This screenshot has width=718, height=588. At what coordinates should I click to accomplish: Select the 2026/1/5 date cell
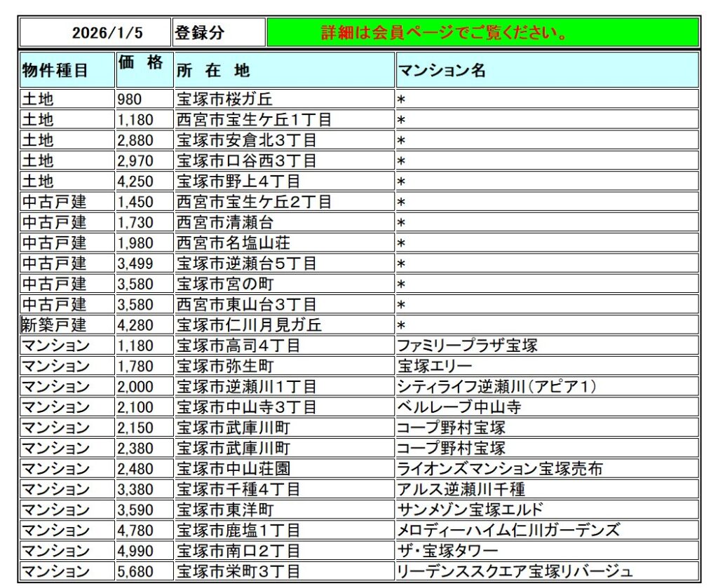[x=95, y=33]
